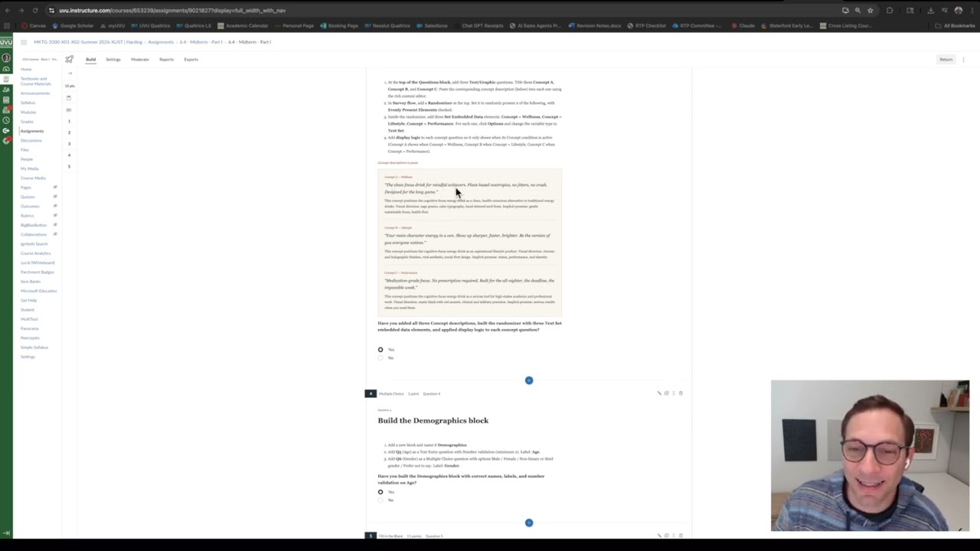Expand global navigation arrow at bottom left
The height and width of the screenshot is (551, 980).
pos(6,533)
